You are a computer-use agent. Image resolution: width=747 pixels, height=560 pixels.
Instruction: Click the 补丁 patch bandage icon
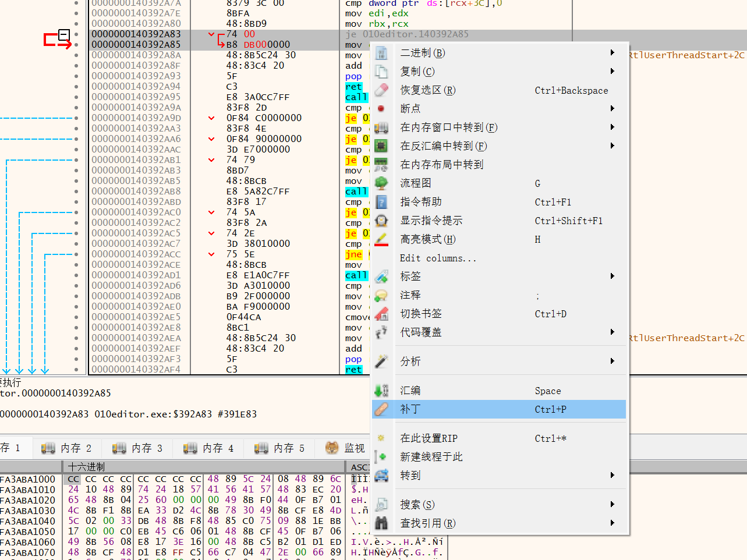pos(381,409)
